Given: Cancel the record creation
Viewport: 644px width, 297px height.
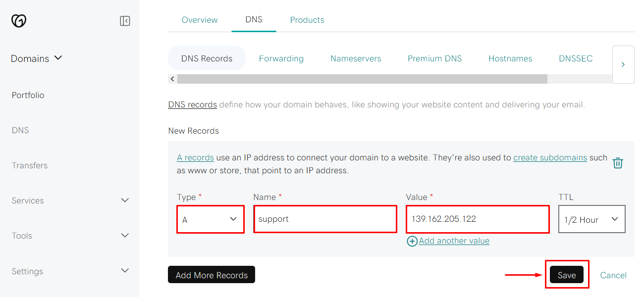Looking at the screenshot, I should point(613,275).
